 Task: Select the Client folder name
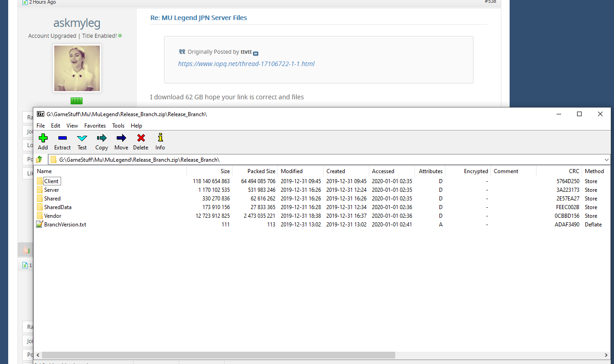point(52,181)
